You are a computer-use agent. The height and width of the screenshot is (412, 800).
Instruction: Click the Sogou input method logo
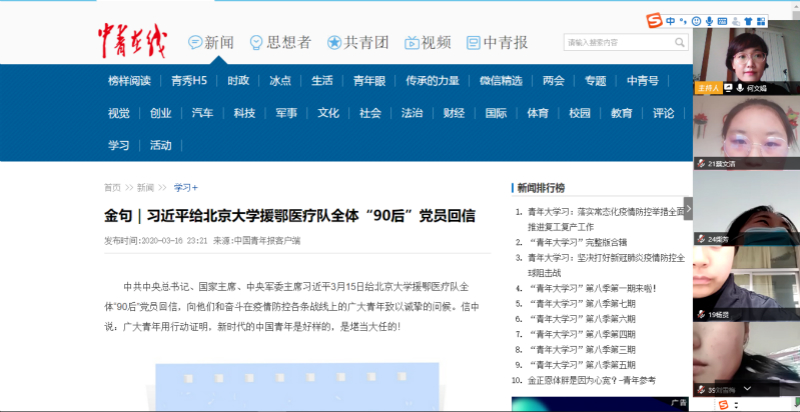point(654,20)
